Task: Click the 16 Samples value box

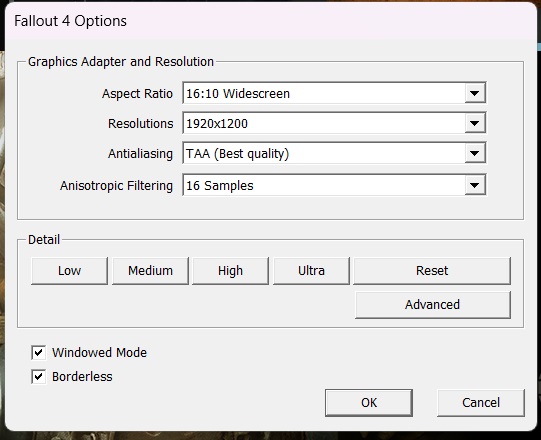Action: (334, 185)
